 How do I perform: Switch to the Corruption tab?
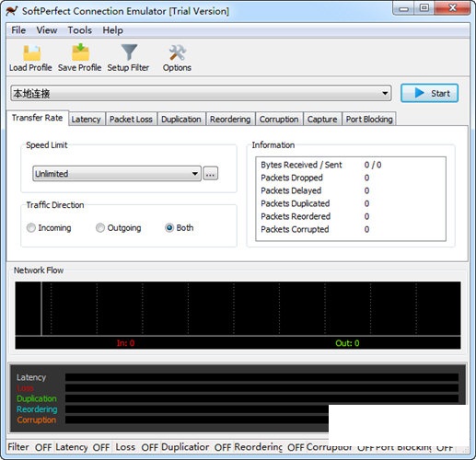click(279, 119)
